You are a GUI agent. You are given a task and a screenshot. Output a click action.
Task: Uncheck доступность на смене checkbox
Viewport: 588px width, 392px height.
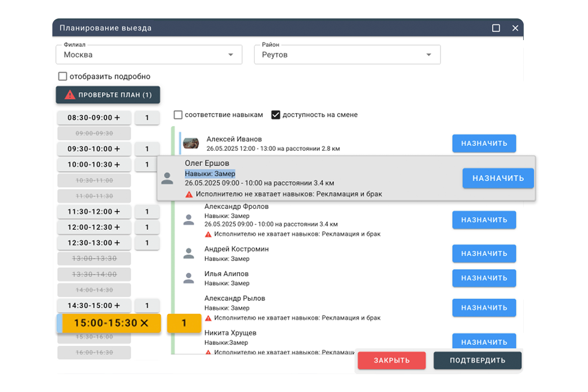[276, 115]
